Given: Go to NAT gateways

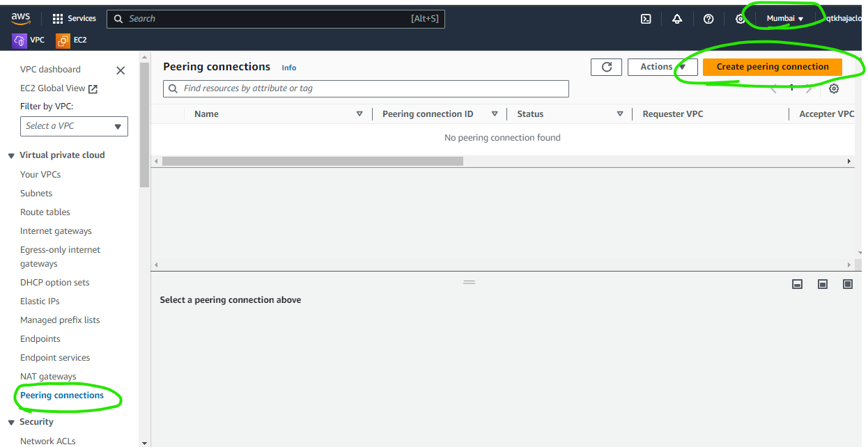Looking at the screenshot, I should click(48, 377).
